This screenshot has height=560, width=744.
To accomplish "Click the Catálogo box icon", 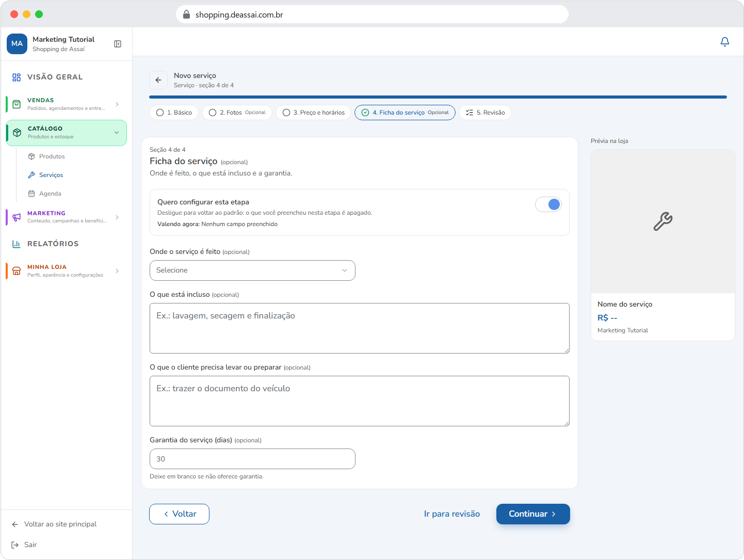I will [x=17, y=133].
